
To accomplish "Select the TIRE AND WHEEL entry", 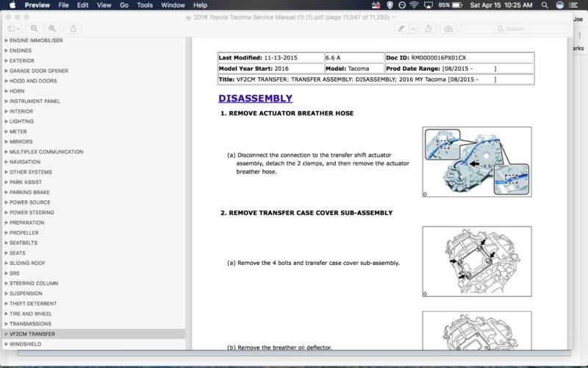I will click(31, 314).
